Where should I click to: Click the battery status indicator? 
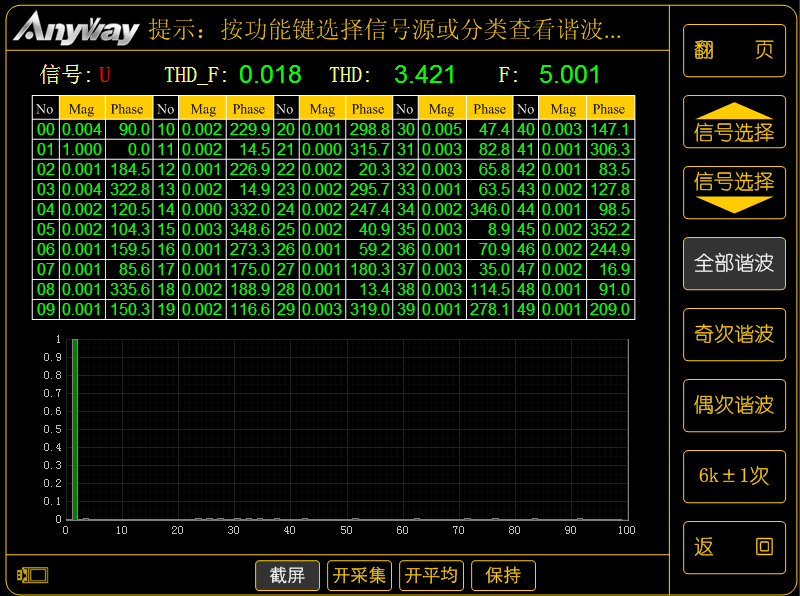(32, 575)
